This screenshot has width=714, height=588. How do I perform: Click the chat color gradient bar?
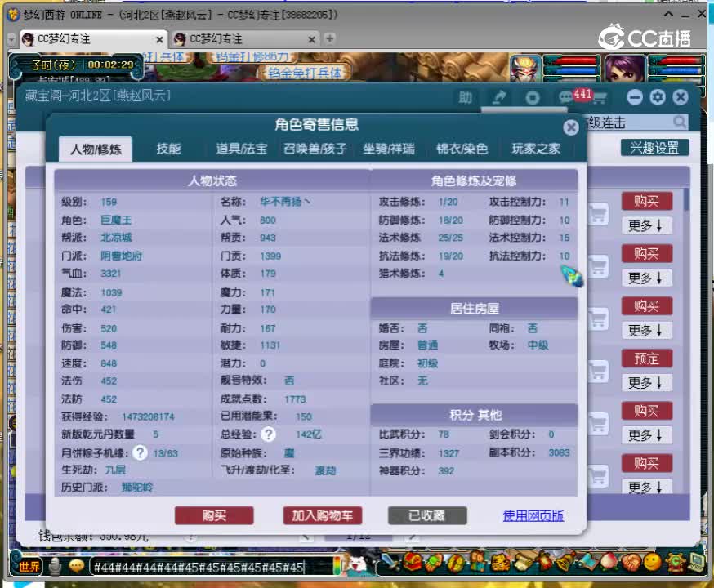[x=337, y=567]
